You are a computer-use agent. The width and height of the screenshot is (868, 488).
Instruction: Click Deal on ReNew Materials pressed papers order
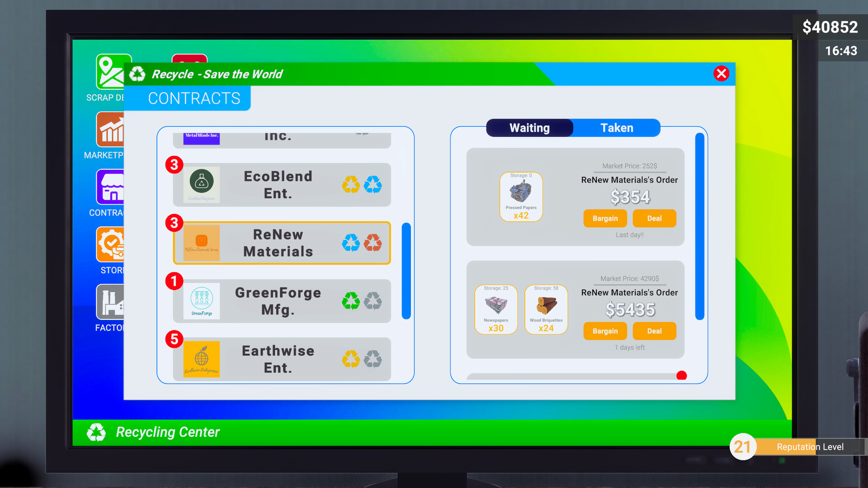pyautogui.click(x=654, y=217)
